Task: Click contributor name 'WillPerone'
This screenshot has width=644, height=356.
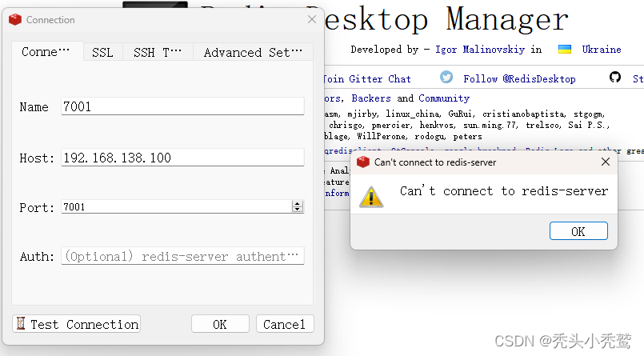Action: 382,136
